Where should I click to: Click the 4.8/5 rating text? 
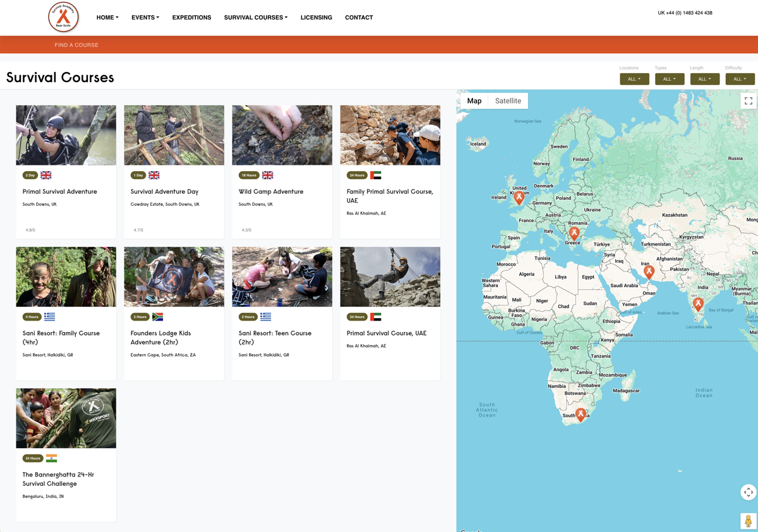30,230
